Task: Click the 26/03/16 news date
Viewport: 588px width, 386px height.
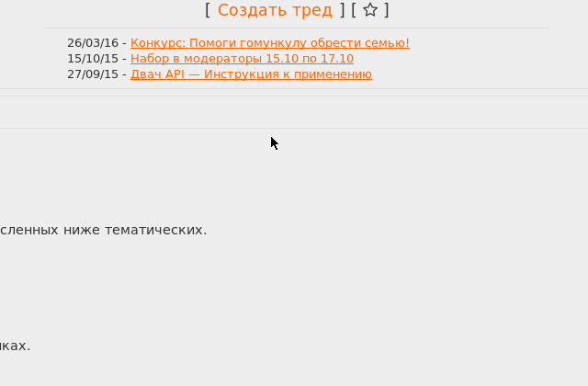Action: click(x=93, y=43)
